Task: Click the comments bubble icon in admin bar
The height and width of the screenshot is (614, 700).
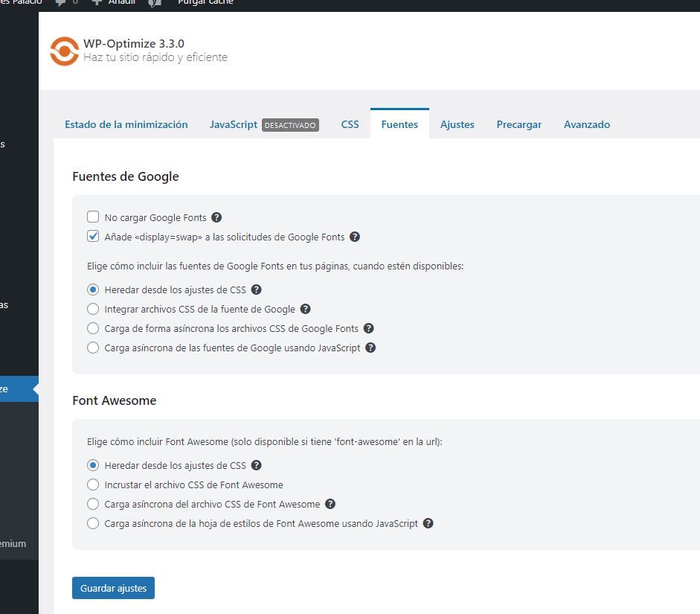Action: (61, 3)
